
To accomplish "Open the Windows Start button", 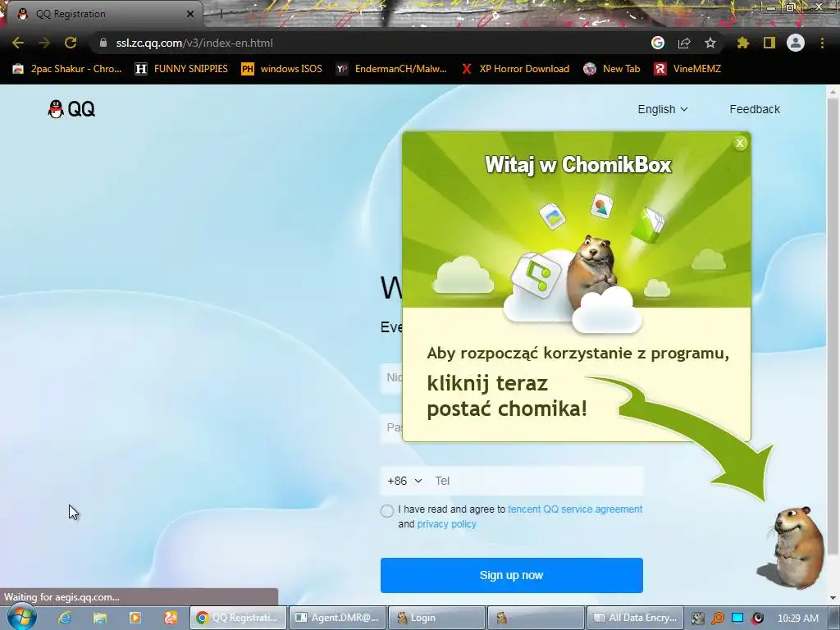I will pyautogui.click(x=21, y=617).
